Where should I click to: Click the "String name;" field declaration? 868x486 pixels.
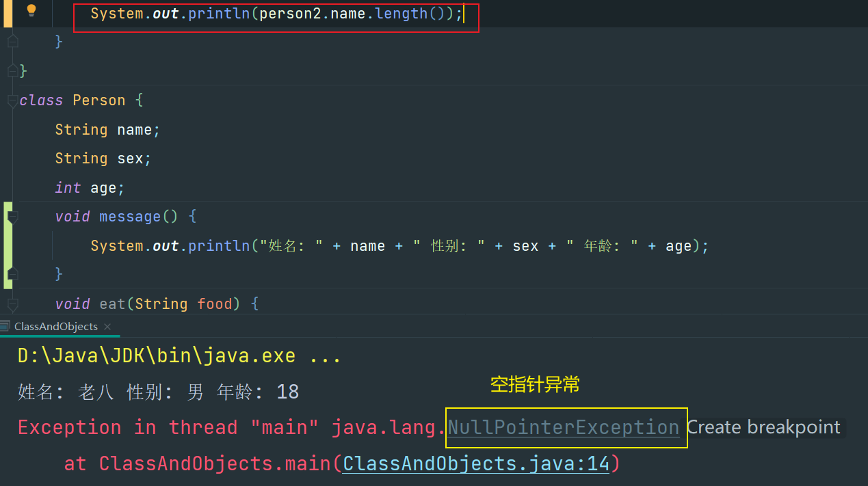[108, 129]
